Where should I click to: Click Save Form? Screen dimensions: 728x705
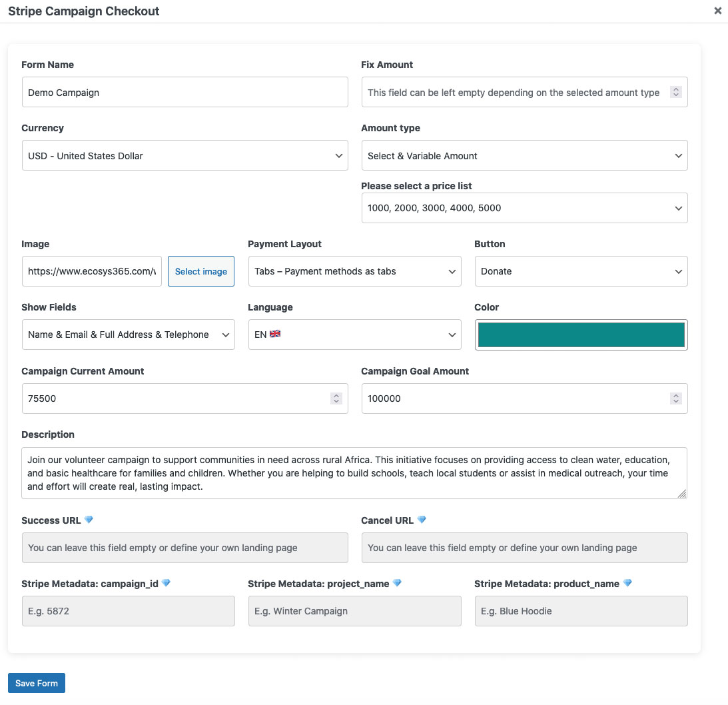click(x=36, y=682)
